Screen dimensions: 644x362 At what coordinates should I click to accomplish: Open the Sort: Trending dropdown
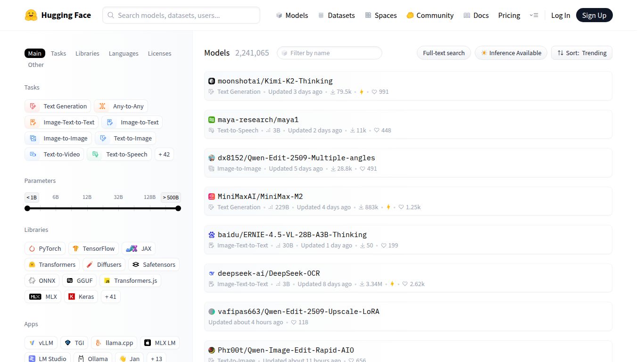click(x=581, y=53)
